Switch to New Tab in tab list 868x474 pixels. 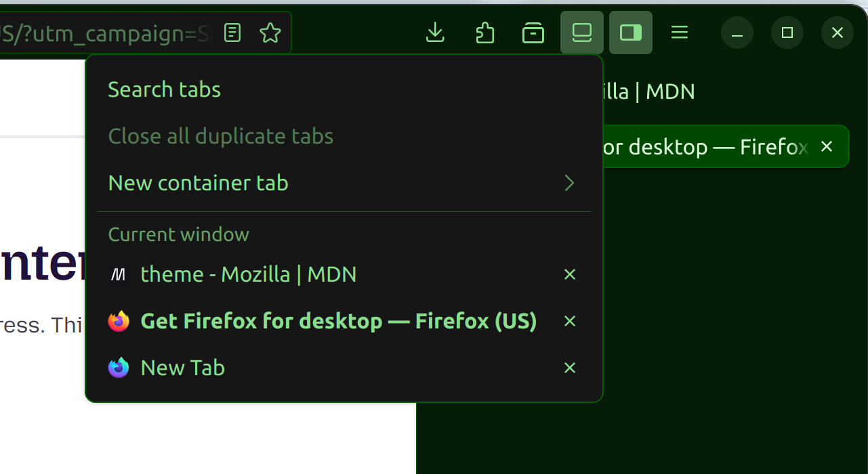point(183,368)
